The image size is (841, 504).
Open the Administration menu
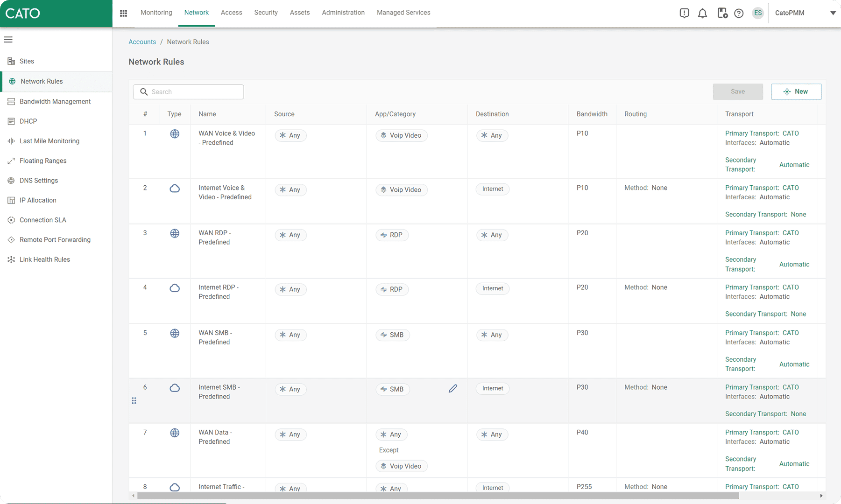click(343, 13)
